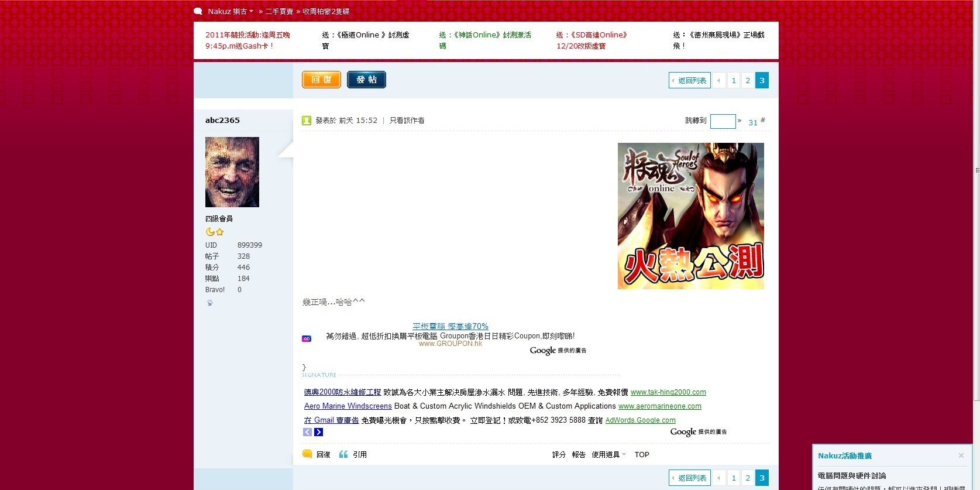
Task: Open the 德州喪屍現場 正場戲飛 announcement
Action: [718, 40]
